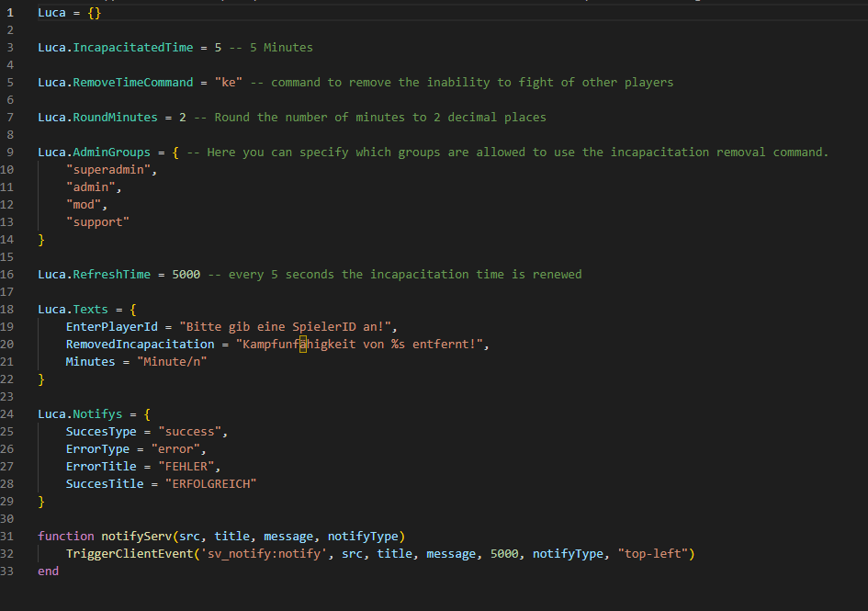This screenshot has height=611, width=868.
Task: Click the "support" group string
Action: pos(98,221)
